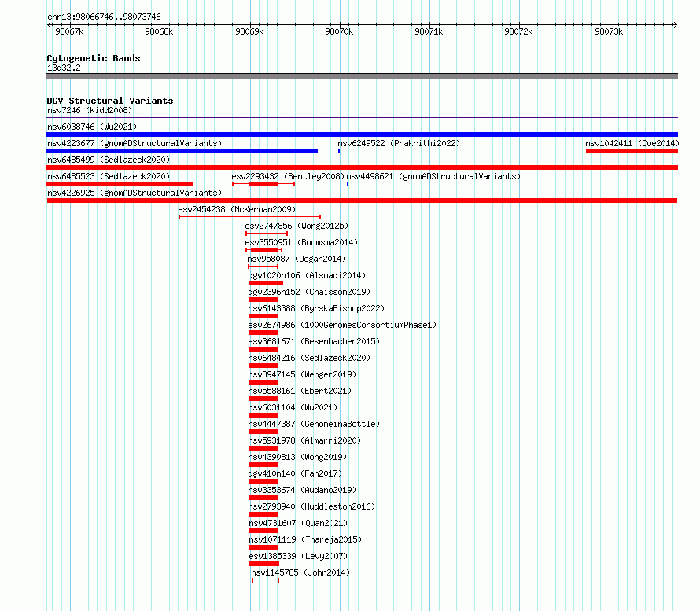Click nsv2793940 (Huddleston2016) label
The image size is (700, 611).
(311, 506)
